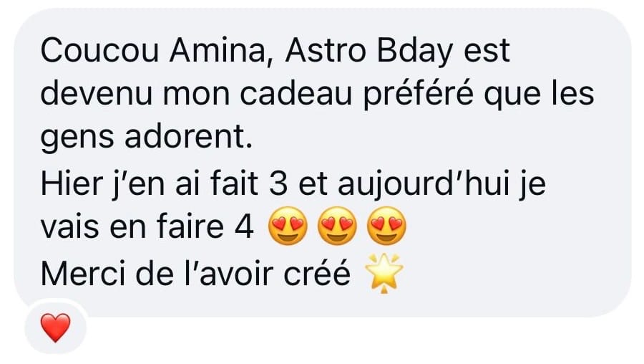
Task: Select the word "créé" before the star
Action: pyautogui.click(x=317, y=273)
